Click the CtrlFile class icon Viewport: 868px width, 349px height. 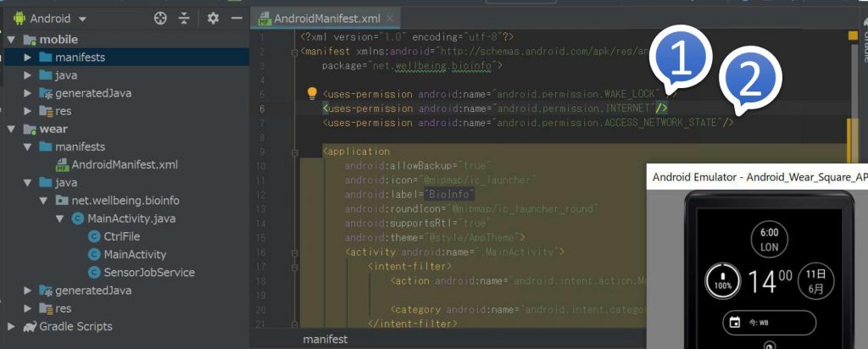tap(94, 236)
